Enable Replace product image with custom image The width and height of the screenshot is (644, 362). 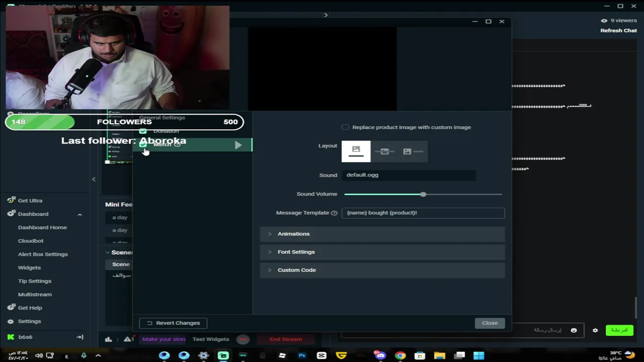[345, 127]
